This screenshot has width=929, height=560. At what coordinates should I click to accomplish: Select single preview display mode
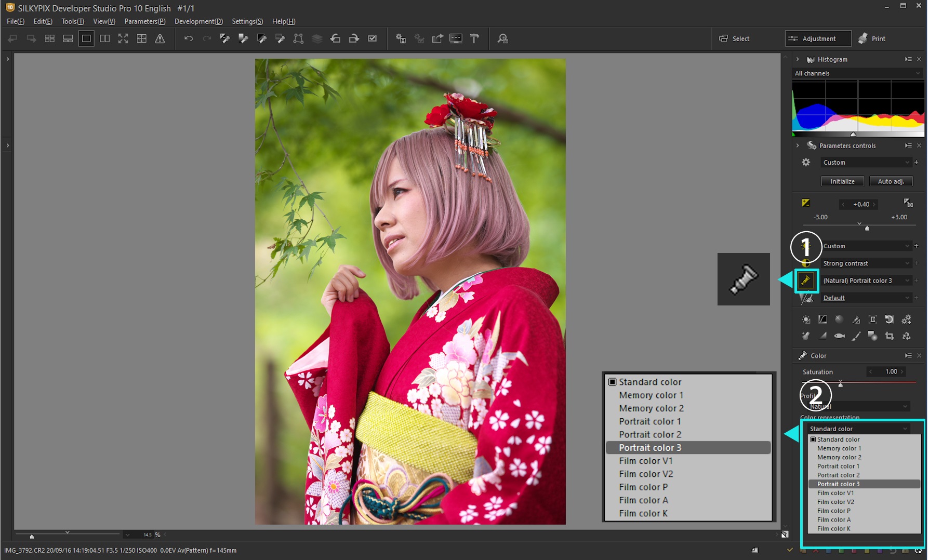pyautogui.click(x=86, y=38)
